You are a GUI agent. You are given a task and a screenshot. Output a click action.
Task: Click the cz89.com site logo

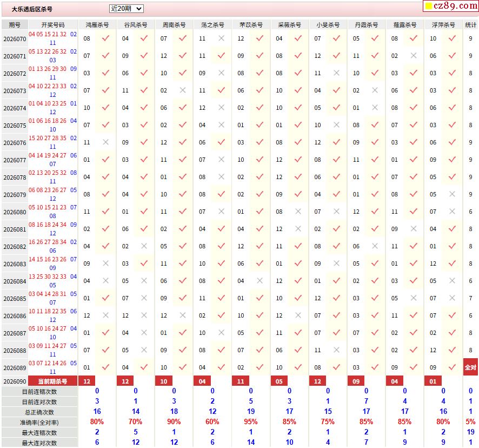451,5
